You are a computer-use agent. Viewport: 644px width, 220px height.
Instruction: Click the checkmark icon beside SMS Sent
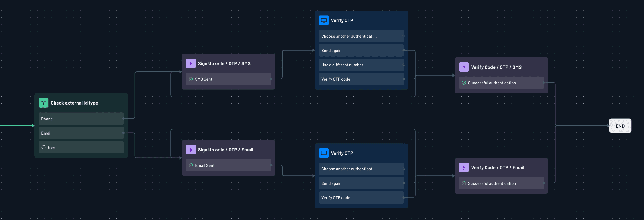click(191, 79)
